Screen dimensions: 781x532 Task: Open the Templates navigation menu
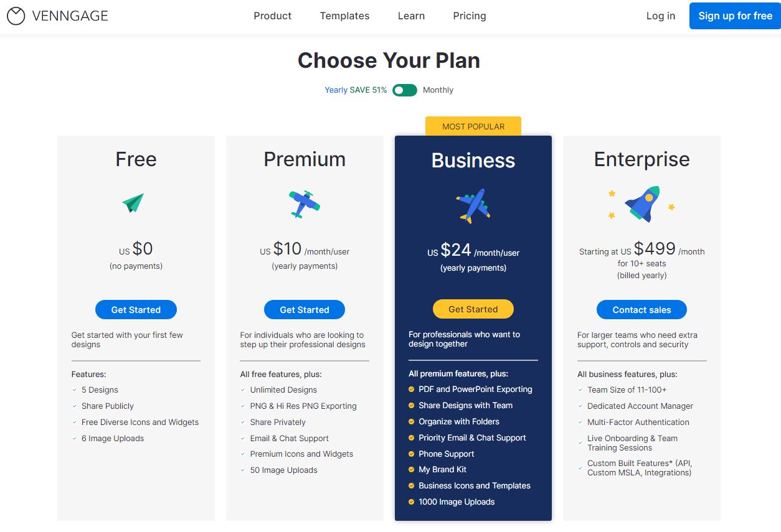tap(344, 16)
